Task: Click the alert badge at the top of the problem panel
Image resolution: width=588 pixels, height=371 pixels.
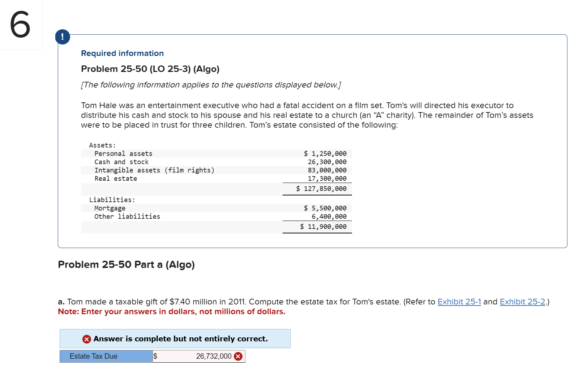Action: pyautogui.click(x=63, y=37)
